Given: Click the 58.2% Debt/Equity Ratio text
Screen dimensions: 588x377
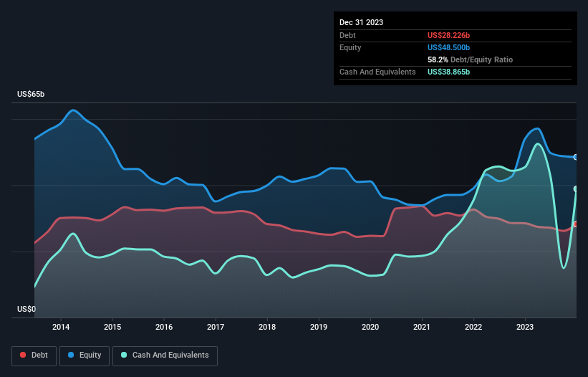Looking at the screenshot, I should [x=470, y=59].
